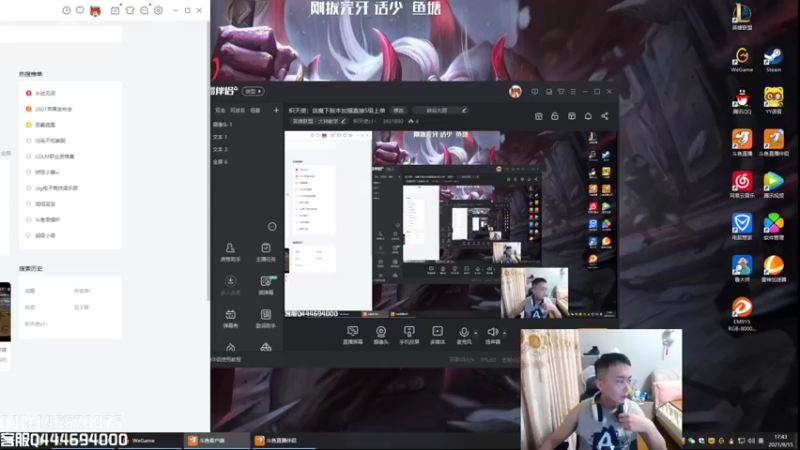Open the calendar task icon in Douyu client
The height and width of the screenshot is (450, 800).
115,10
